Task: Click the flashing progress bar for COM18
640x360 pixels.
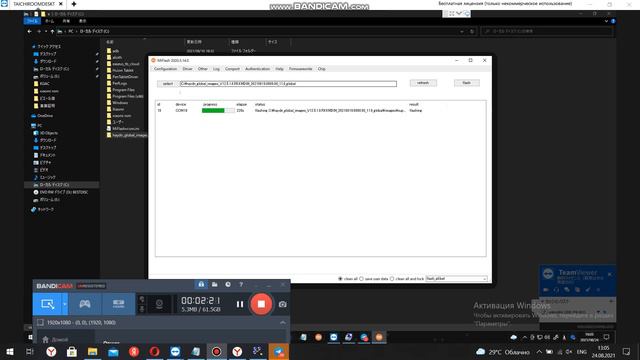Action: [x=218, y=111]
